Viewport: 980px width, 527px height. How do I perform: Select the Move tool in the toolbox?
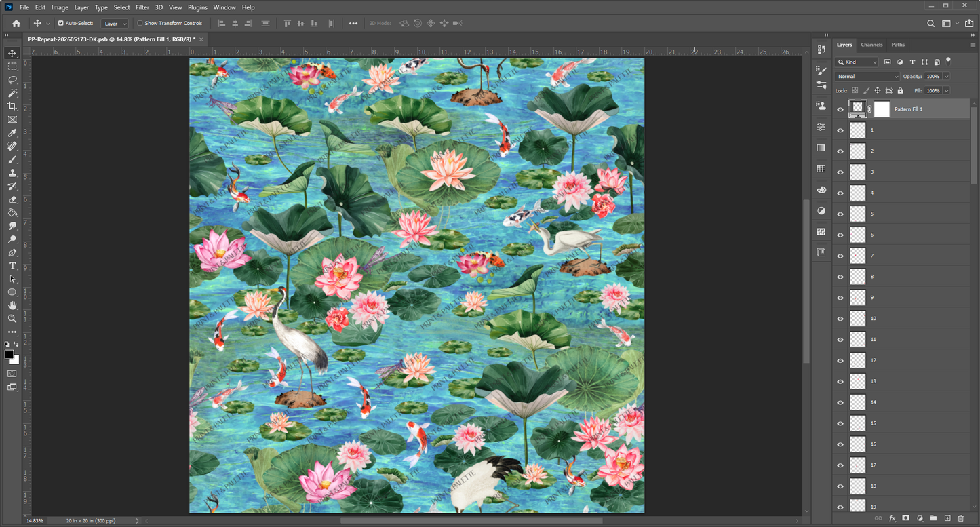pyautogui.click(x=12, y=53)
